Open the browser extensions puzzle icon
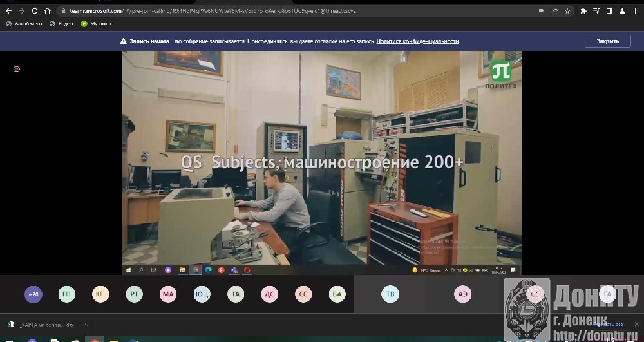Screen dimensions: 644x342 pyautogui.click(x=583, y=11)
